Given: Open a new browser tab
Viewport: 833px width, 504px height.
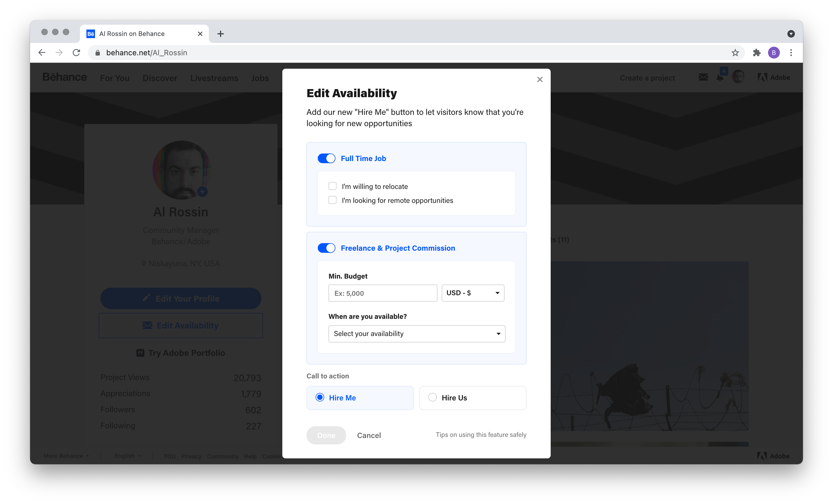Looking at the screenshot, I should coord(220,34).
